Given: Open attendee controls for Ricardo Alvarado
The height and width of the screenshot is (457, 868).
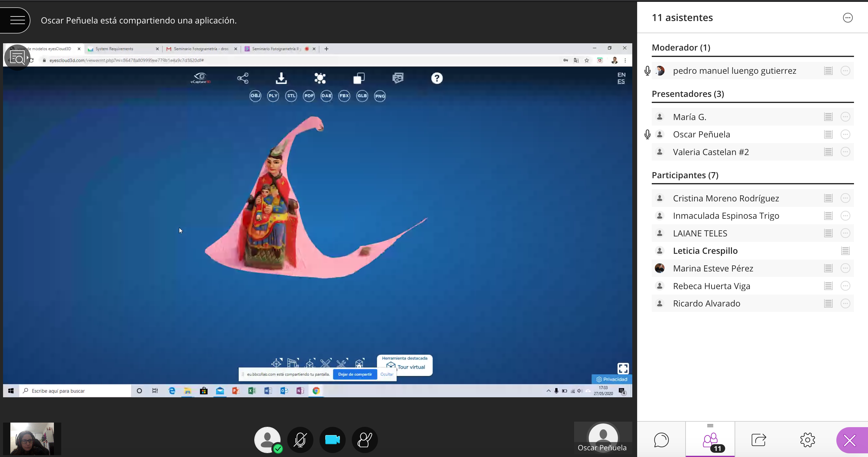Looking at the screenshot, I should [845, 304].
